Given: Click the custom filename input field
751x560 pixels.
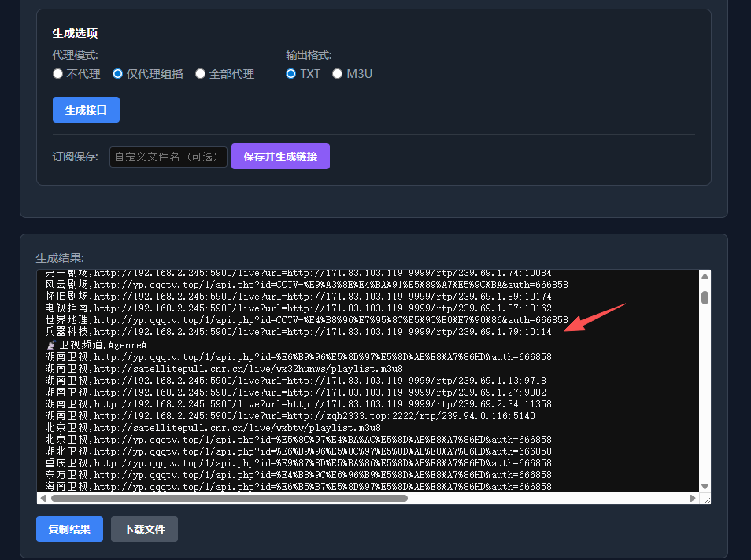Looking at the screenshot, I should pos(168,156).
